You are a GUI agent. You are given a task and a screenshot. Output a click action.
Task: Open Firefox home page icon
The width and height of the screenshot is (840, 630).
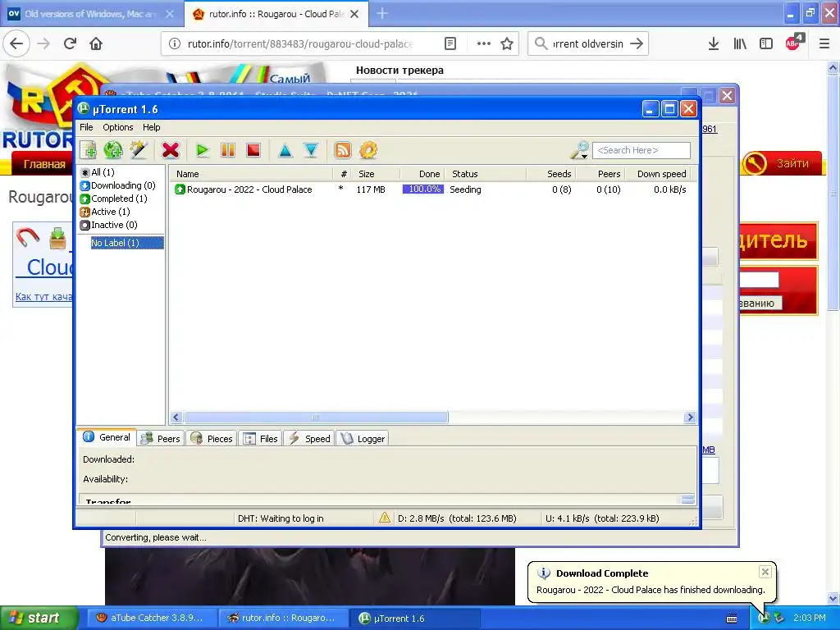pyautogui.click(x=96, y=43)
